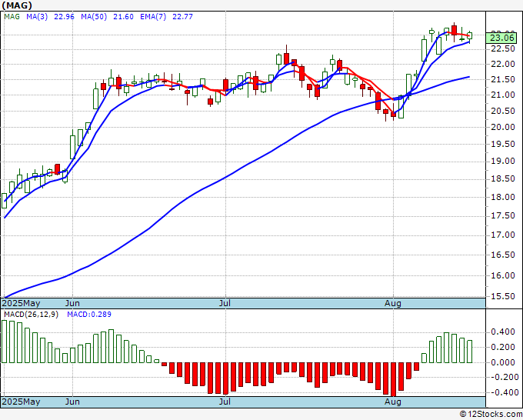The width and height of the screenshot is (523, 420).
Task: Select the MA(3) legend label
Action: (37, 17)
